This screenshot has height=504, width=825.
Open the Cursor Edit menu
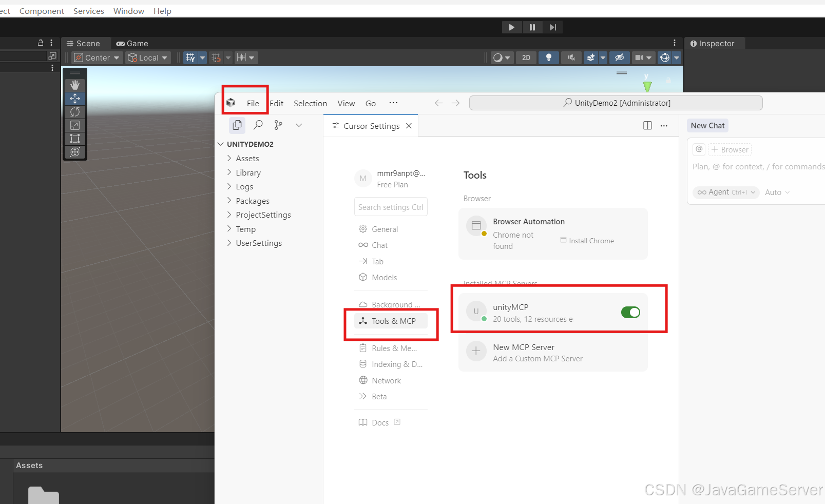point(277,103)
